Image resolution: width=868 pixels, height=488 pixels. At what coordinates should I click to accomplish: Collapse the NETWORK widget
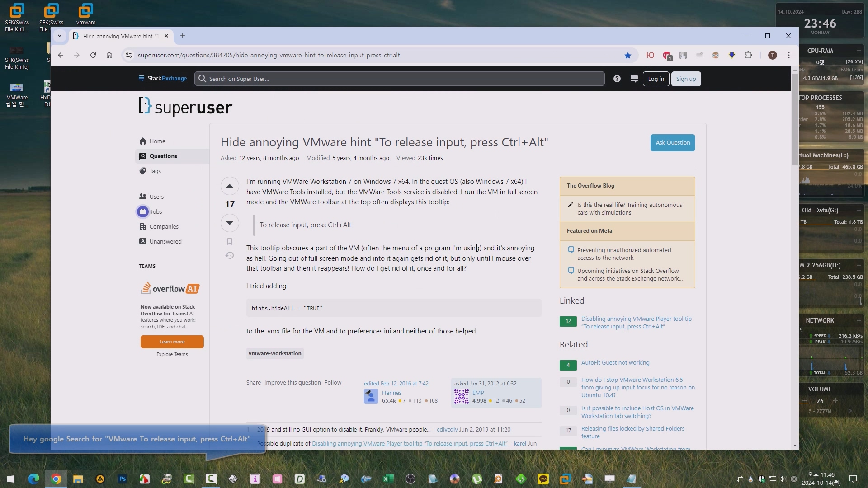coord(859,320)
